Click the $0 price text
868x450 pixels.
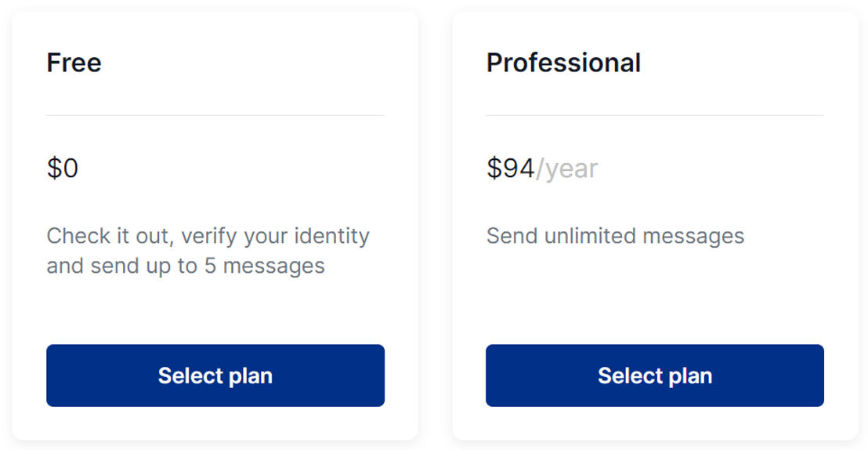63,168
